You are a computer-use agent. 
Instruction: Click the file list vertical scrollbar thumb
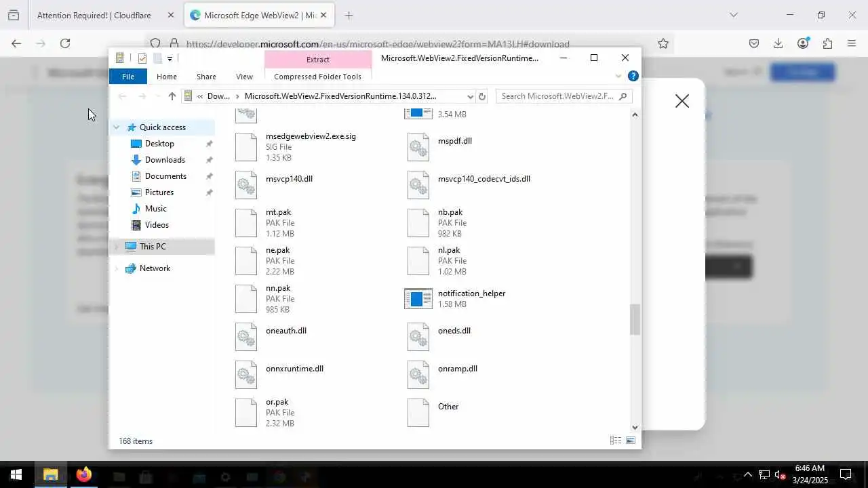point(635,320)
